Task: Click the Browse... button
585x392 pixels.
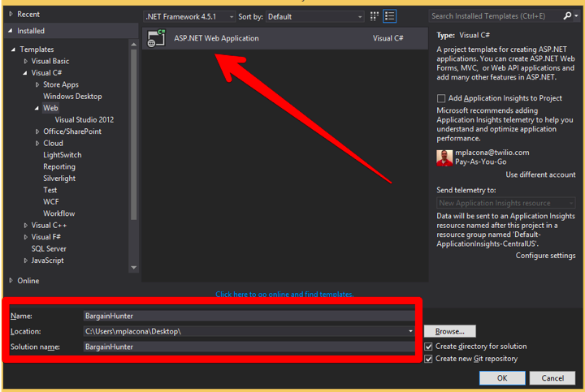Action: [x=449, y=331]
